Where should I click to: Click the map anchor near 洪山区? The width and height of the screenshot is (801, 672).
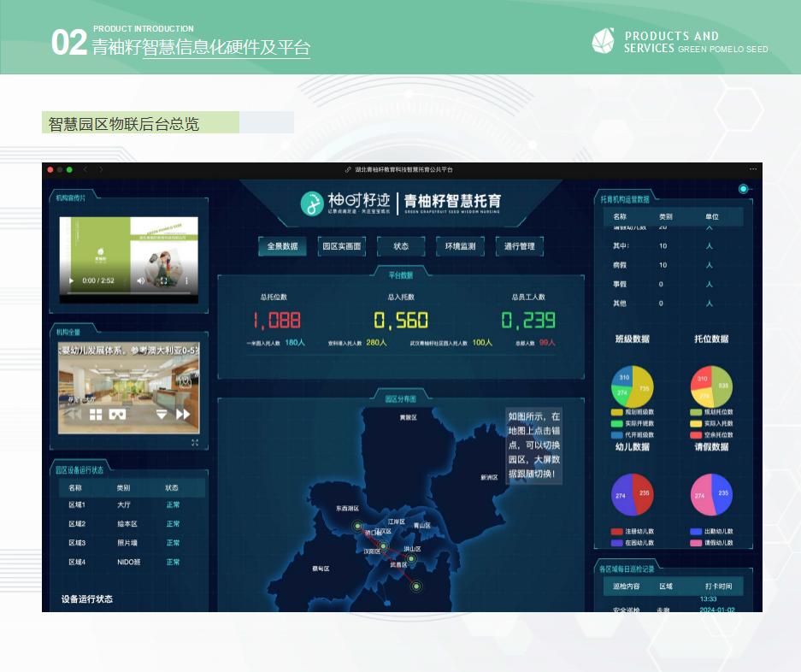(410, 559)
